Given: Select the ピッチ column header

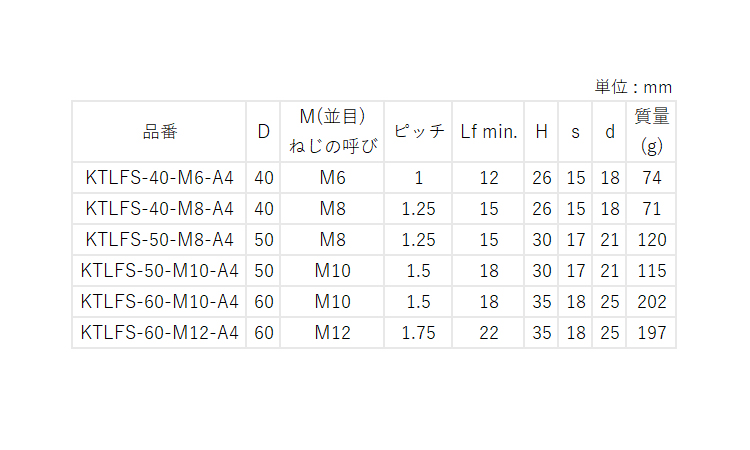Looking at the screenshot, I should [x=418, y=131].
